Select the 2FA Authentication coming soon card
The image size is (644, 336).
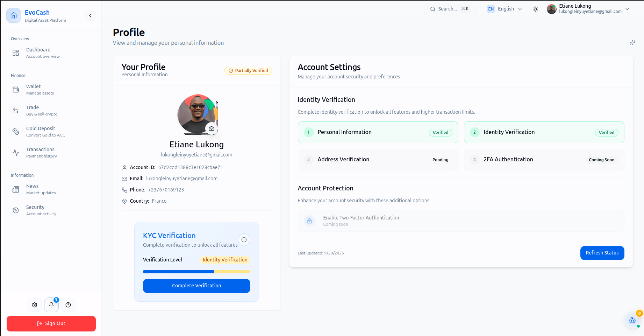[544, 160]
